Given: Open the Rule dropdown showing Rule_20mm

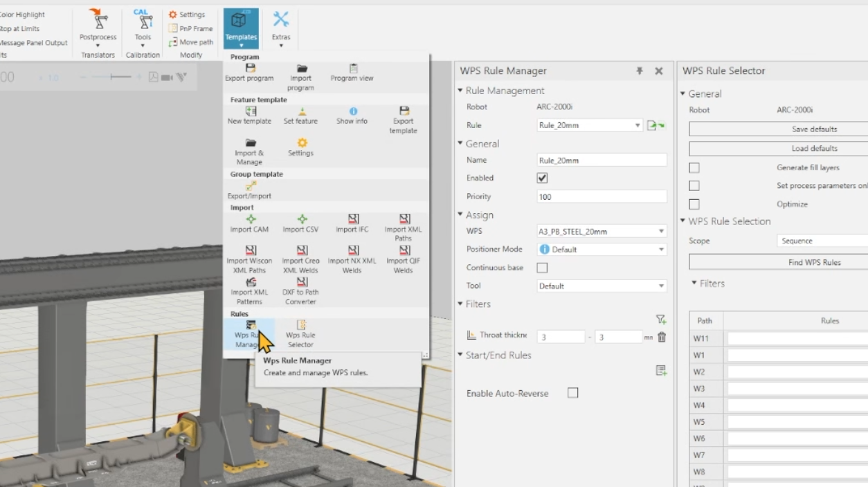Looking at the screenshot, I should [590, 125].
